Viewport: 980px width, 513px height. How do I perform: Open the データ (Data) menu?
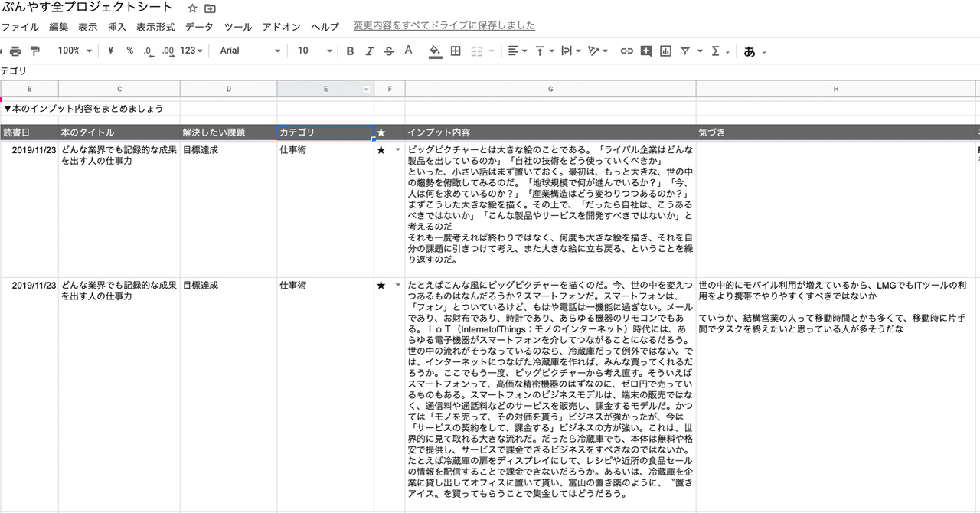click(198, 26)
